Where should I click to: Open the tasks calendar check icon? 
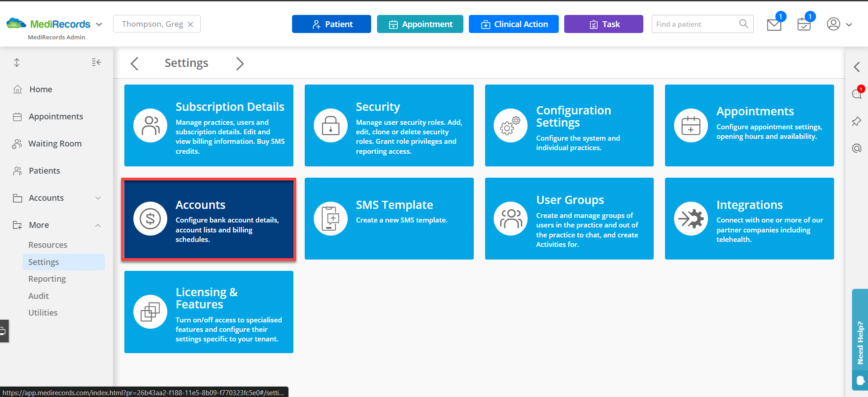[804, 24]
